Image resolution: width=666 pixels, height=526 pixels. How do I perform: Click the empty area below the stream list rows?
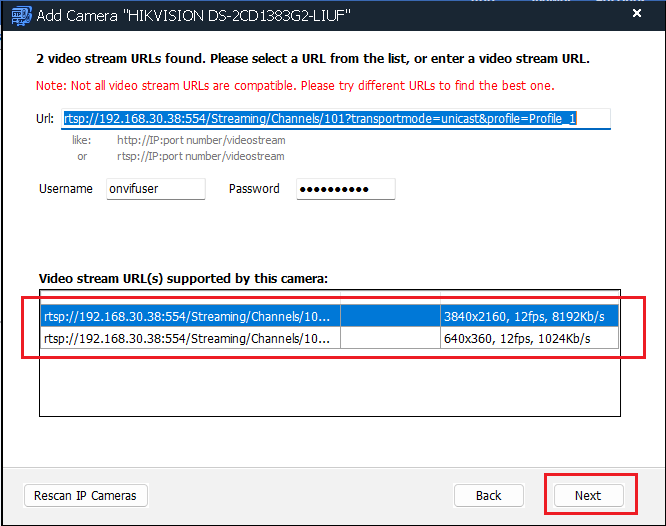click(x=330, y=385)
